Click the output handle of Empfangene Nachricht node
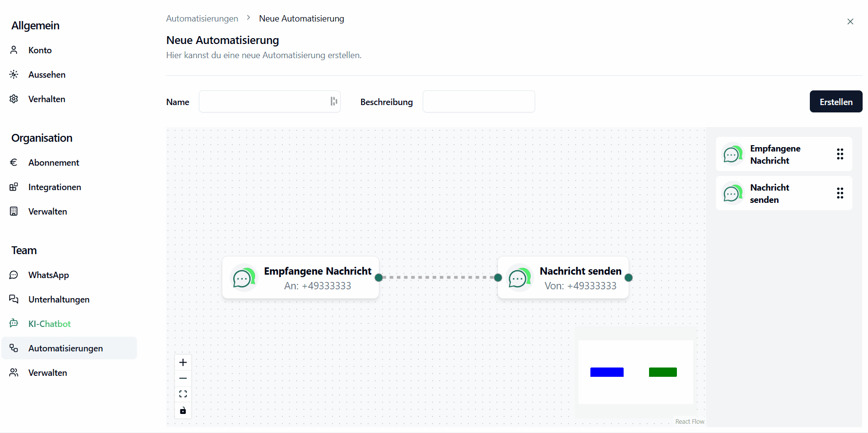The image size is (868, 433). click(379, 278)
